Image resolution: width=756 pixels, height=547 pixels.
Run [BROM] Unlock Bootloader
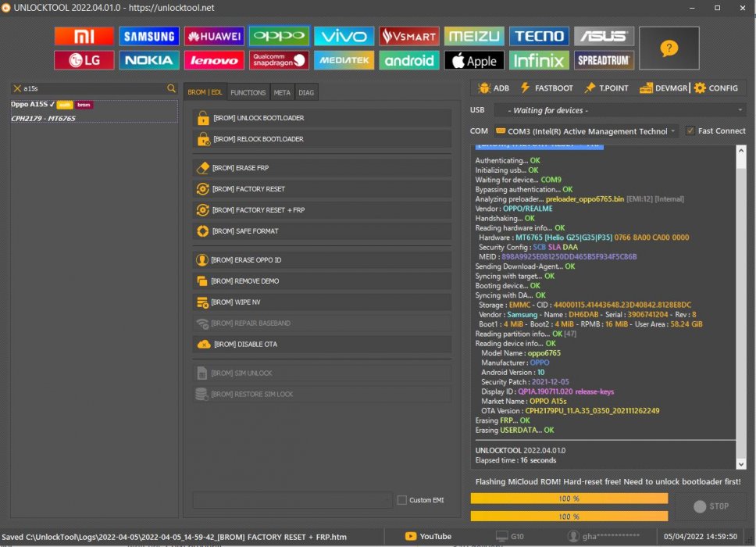pyautogui.click(x=322, y=118)
